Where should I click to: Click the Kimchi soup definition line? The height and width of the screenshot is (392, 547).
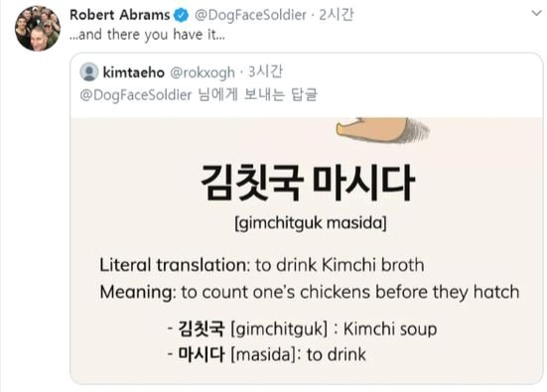(302, 328)
